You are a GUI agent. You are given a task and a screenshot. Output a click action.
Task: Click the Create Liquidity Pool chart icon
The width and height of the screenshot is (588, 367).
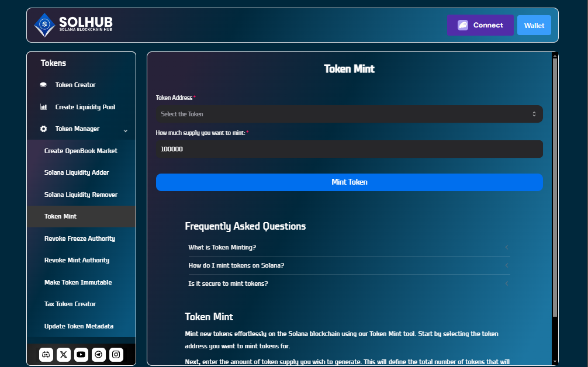coord(43,107)
